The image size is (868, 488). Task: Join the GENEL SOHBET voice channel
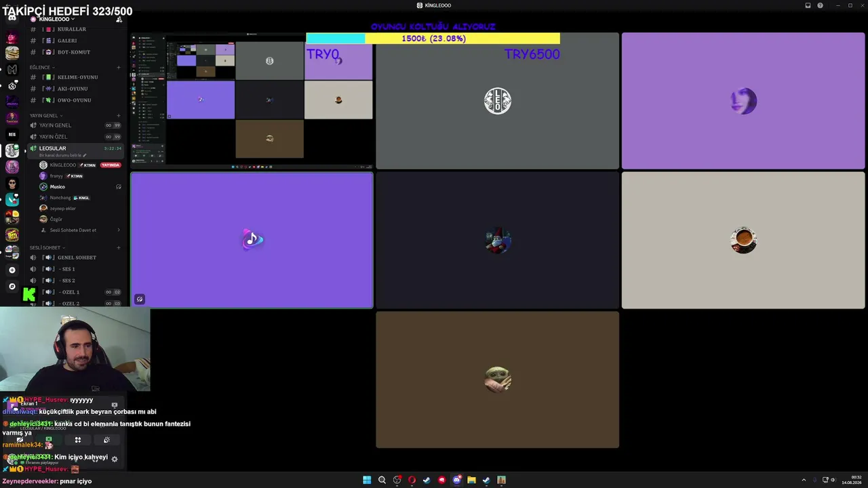pos(75,258)
